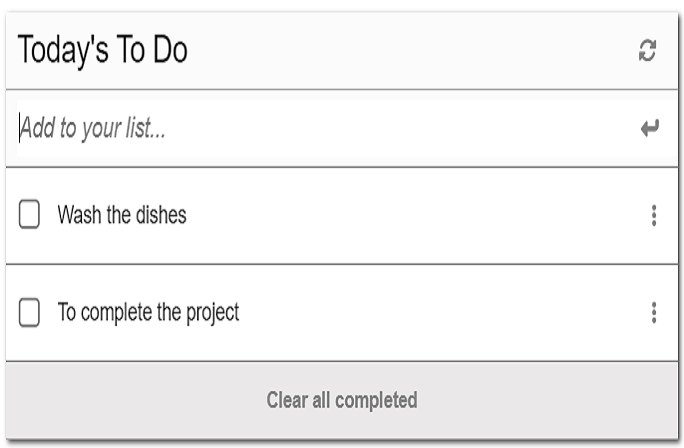Open three-dot menu for To complete the project
Screen dimensions: 684x448
click(x=653, y=313)
